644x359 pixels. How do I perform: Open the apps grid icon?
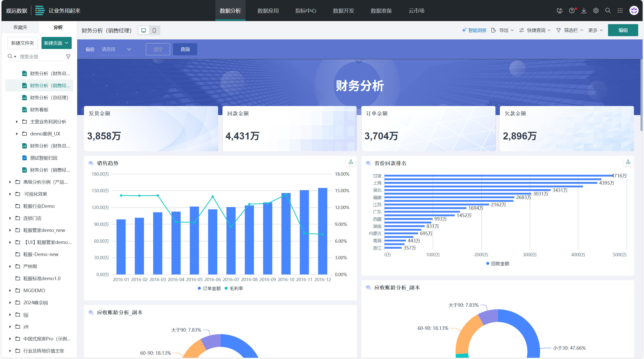620,11
